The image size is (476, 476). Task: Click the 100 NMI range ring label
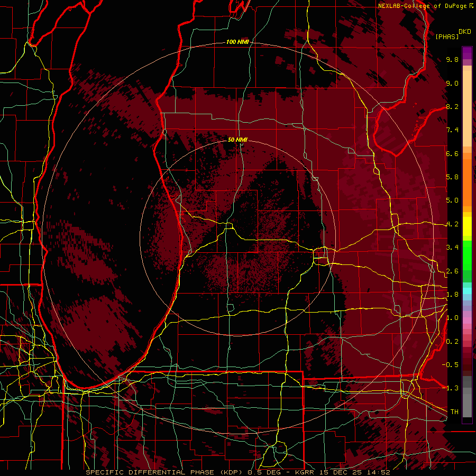click(237, 42)
